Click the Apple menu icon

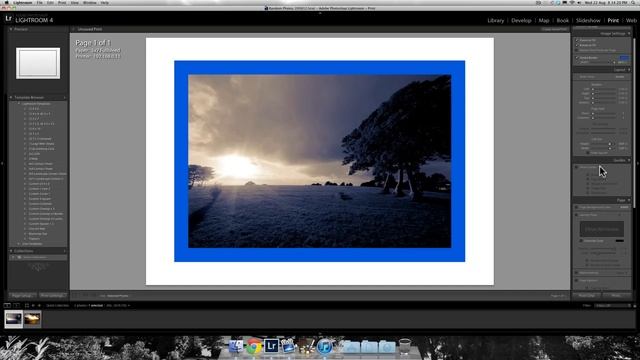pos(7,2)
